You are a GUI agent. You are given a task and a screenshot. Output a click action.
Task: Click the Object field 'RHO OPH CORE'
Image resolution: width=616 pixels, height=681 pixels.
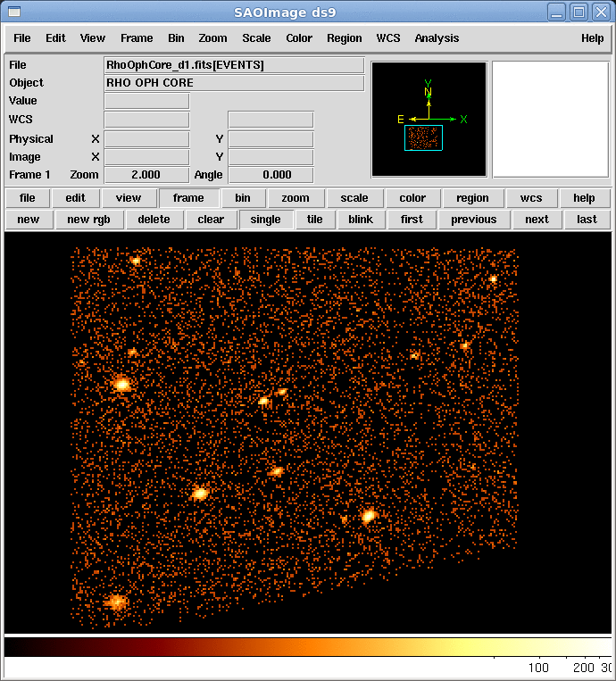[x=234, y=83]
